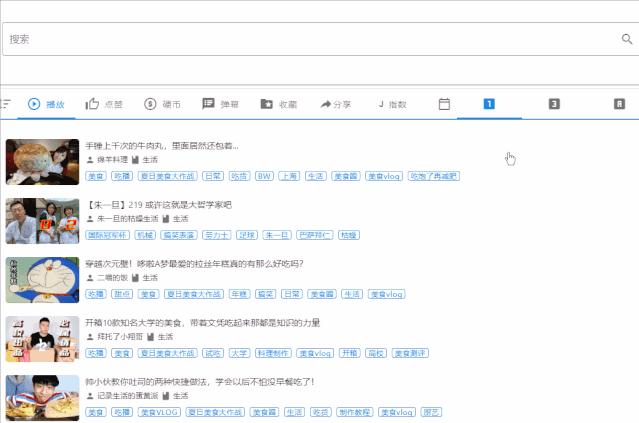Viewport: 639px width, 423px height.
Task: Click 生活 category beside 二喵的饭
Action: [x=150, y=278]
